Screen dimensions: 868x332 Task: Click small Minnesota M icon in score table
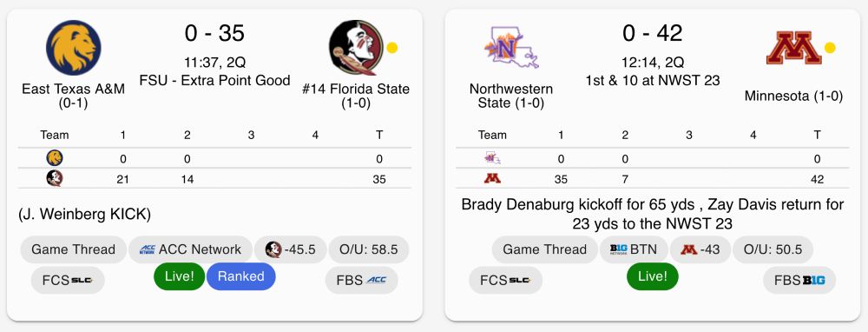coord(492,179)
